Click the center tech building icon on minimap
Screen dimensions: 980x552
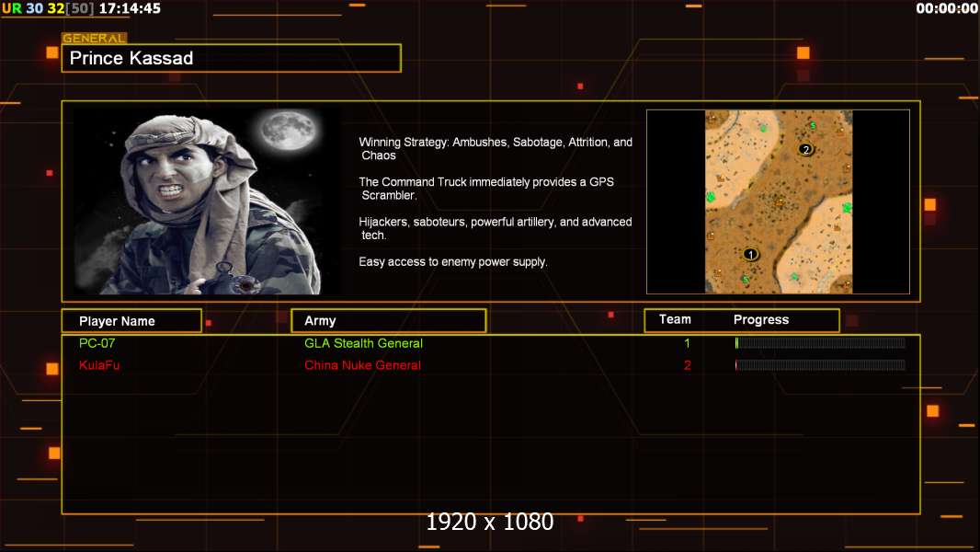point(780,201)
